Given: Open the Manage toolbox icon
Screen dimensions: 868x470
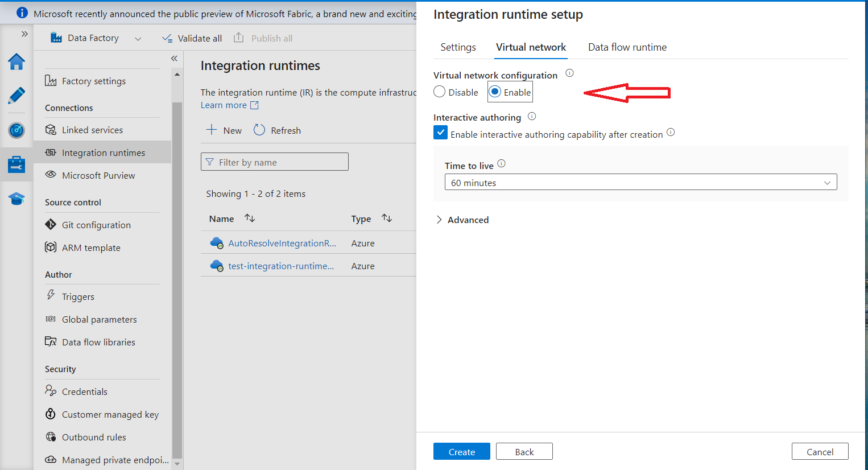Looking at the screenshot, I should [16, 164].
